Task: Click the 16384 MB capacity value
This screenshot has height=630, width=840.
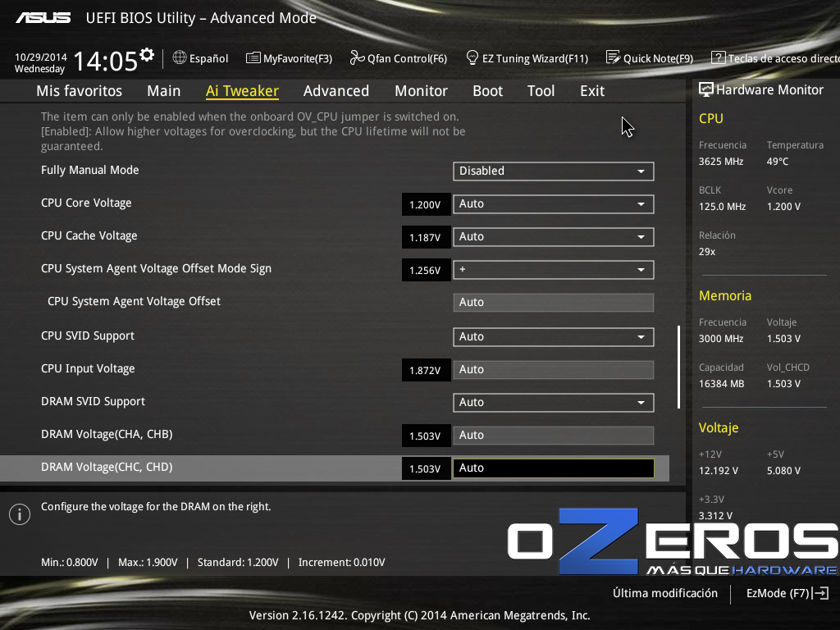Action: (x=722, y=384)
